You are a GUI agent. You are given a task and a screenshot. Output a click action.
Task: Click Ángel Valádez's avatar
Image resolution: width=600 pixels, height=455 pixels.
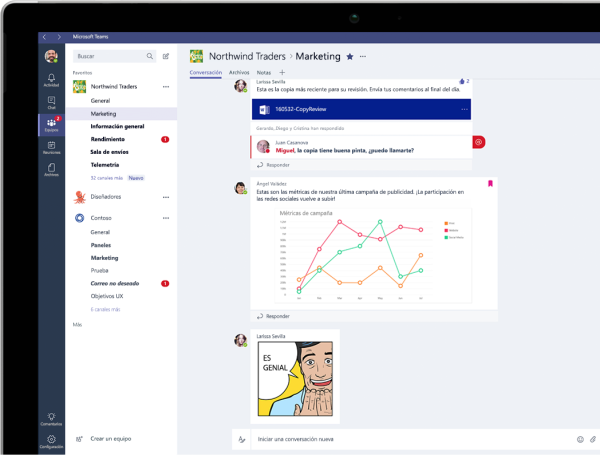click(240, 188)
